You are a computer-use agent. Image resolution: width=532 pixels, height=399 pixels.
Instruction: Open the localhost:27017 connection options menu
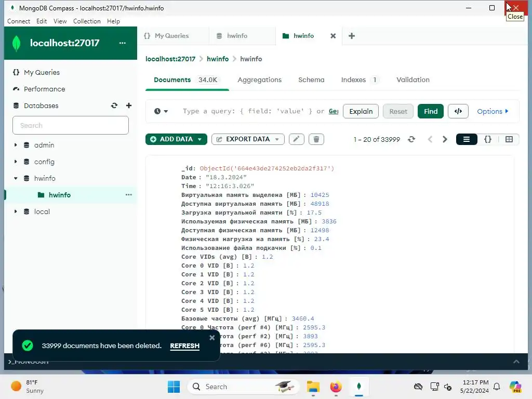(x=122, y=43)
